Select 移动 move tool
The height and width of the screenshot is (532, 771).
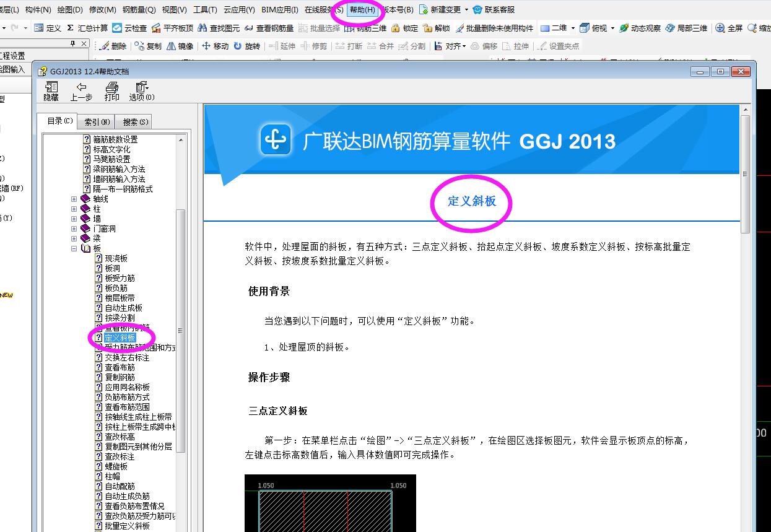(x=216, y=46)
